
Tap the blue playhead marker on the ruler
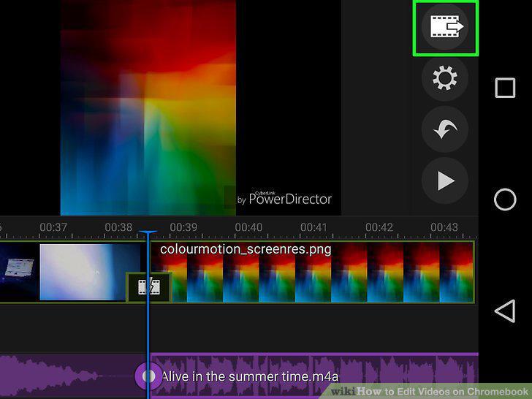(x=148, y=232)
